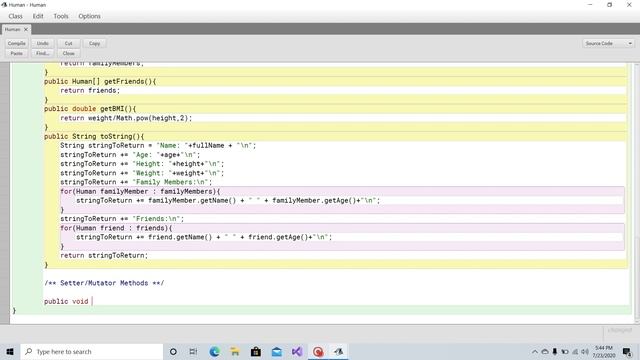Screen dimensions: 640x360
Task: Open Task View on the taskbar
Action: 193,351
